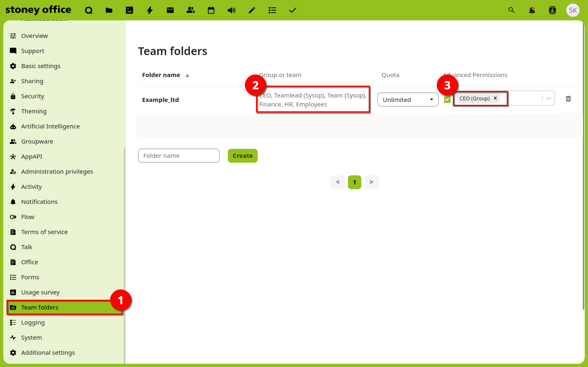The height and width of the screenshot is (367, 588).
Task: Delete the Example_ltd team folder
Action: (568, 98)
